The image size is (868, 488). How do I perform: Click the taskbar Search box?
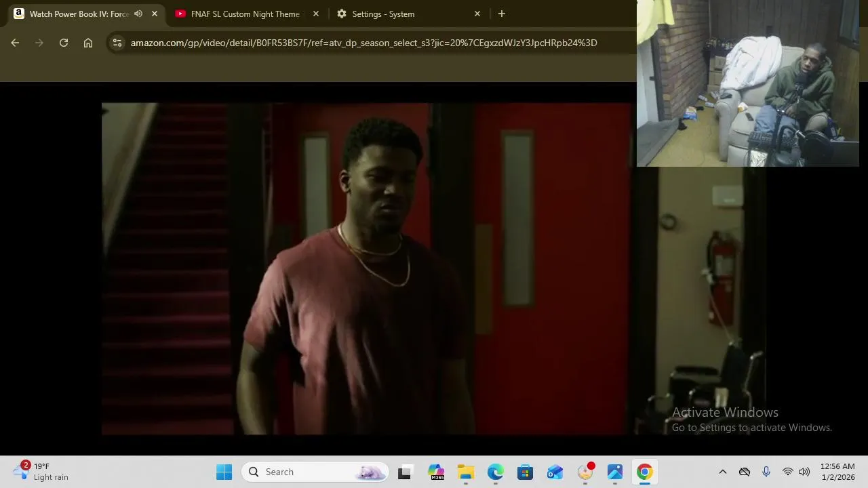(315, 472)
